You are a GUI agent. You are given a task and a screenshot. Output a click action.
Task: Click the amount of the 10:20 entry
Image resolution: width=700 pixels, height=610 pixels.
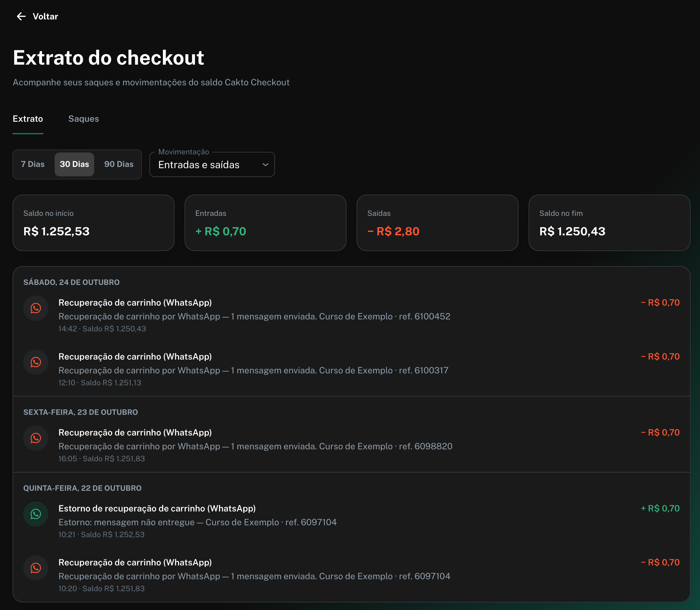click(x=660, y=563)
